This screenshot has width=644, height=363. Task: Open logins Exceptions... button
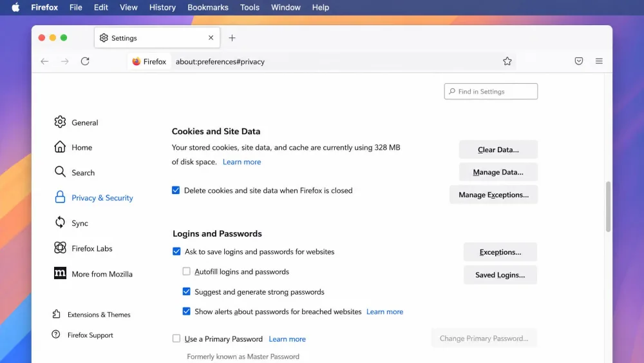[x=500, y=252]
